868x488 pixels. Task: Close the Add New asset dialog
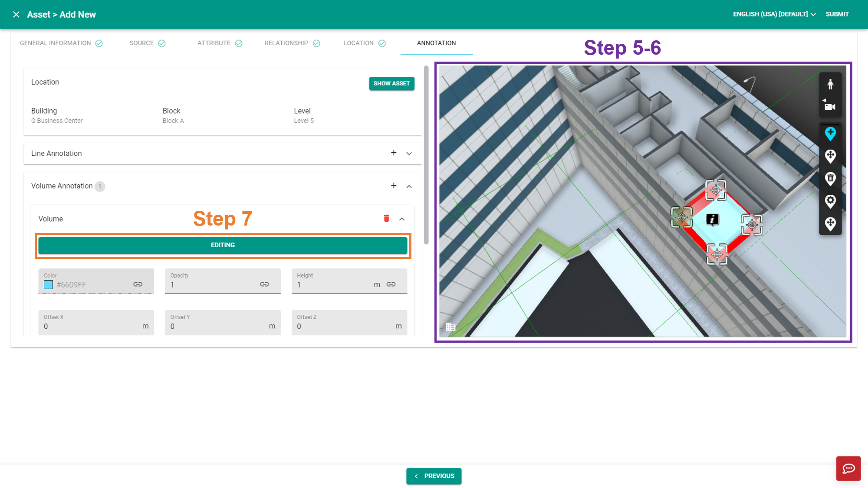(x=16, y=14)
